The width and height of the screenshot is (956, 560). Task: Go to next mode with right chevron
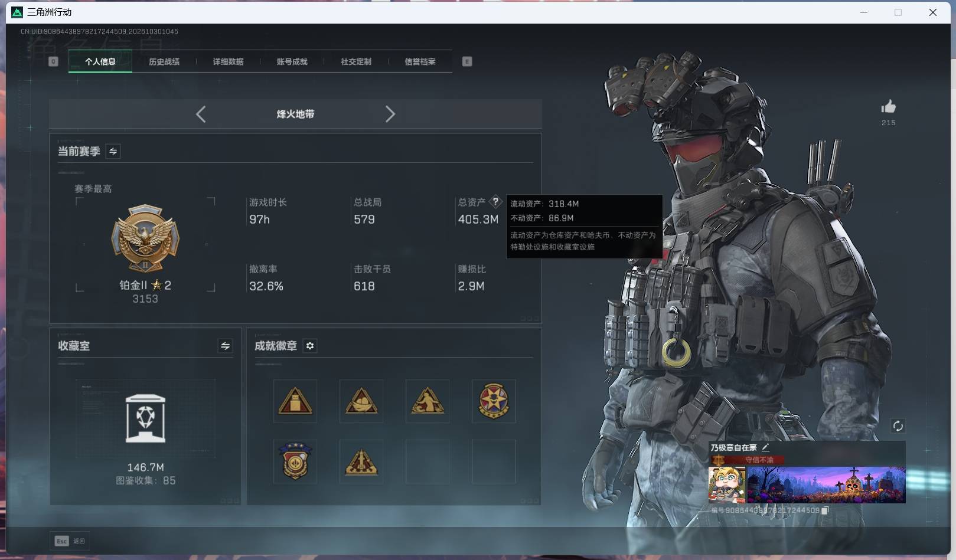390,114
